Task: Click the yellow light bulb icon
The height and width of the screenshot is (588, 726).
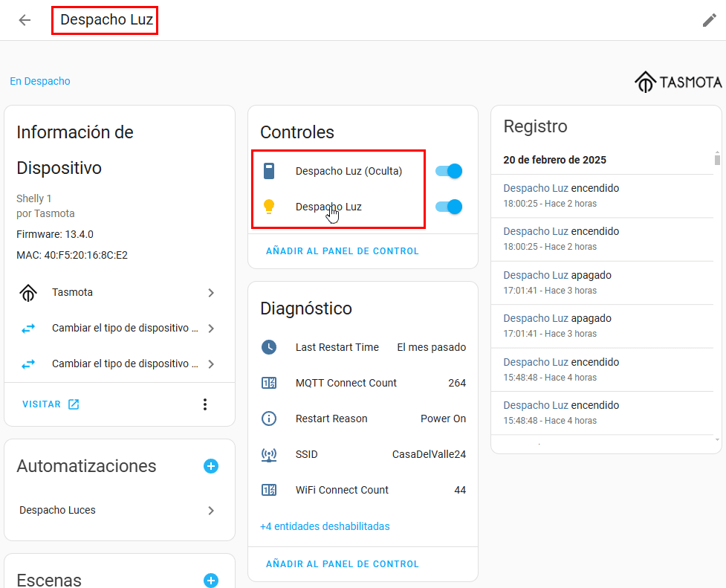Action: (x=269, y=207)
